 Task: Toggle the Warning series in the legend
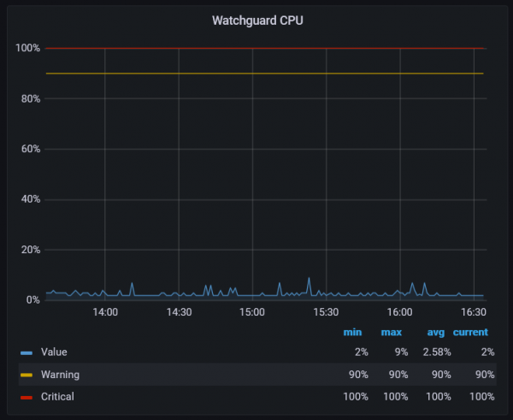60,374
